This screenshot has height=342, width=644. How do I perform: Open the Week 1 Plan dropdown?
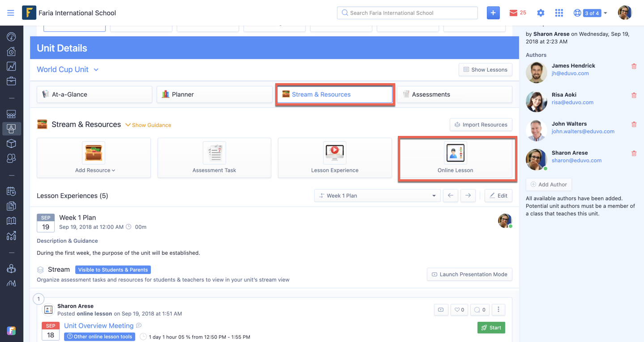377,196
